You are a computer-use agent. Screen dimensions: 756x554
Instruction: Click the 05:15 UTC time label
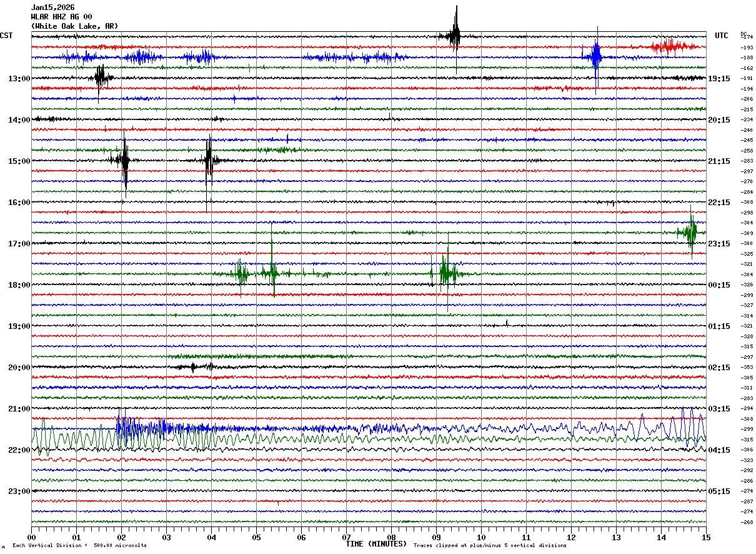pos(719,491)
